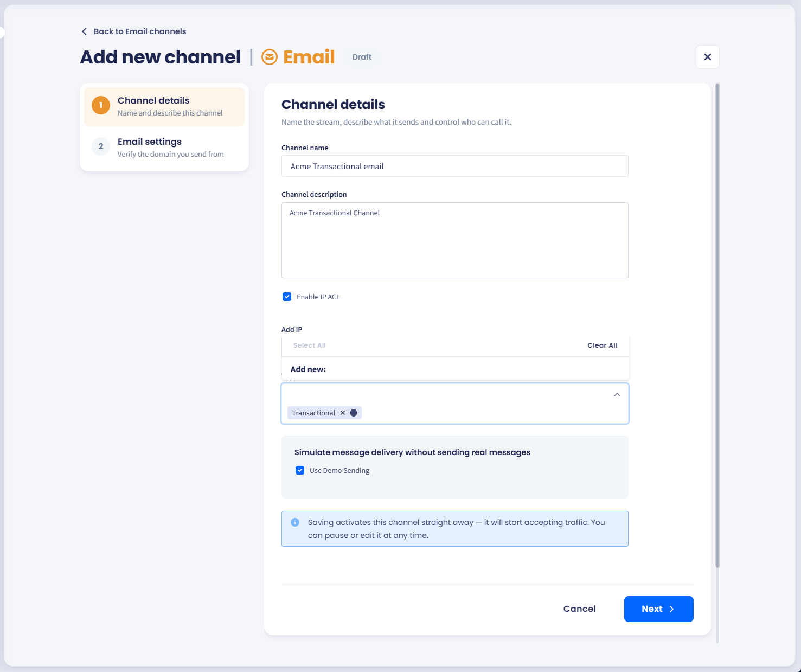Click the back chevron arrow icon
Screen dimensions: 801x672
pos(84,31)
